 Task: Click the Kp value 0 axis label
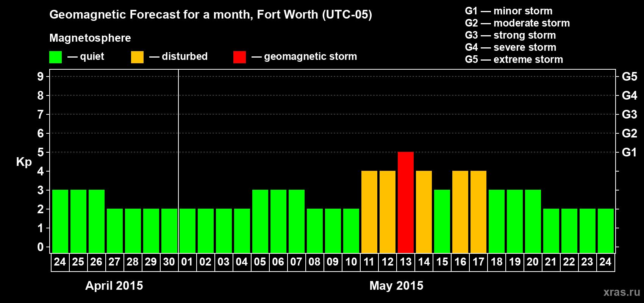(41, 247)
